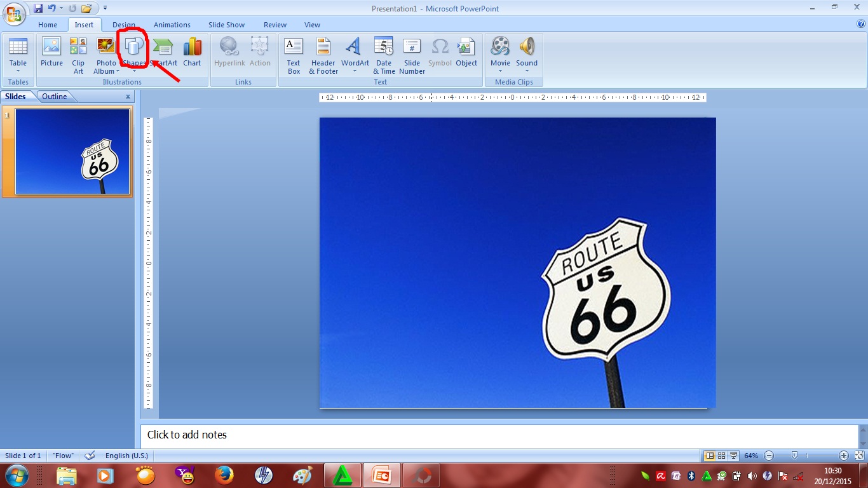Click the Open folder icon in the Quick Access Toolbar
Viewport: 868px width, 488px height.
click(x=86, y=8)
